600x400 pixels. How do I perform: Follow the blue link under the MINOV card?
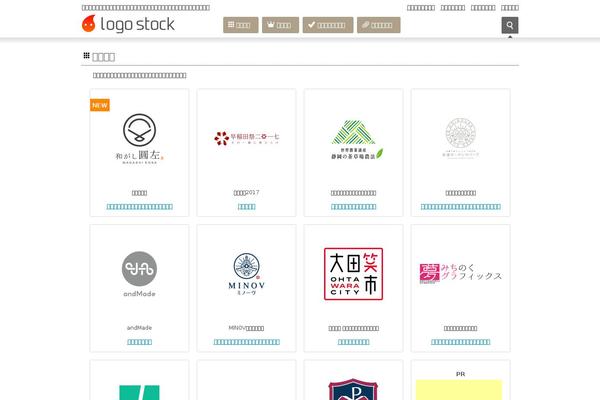click(x=246, y=342)
